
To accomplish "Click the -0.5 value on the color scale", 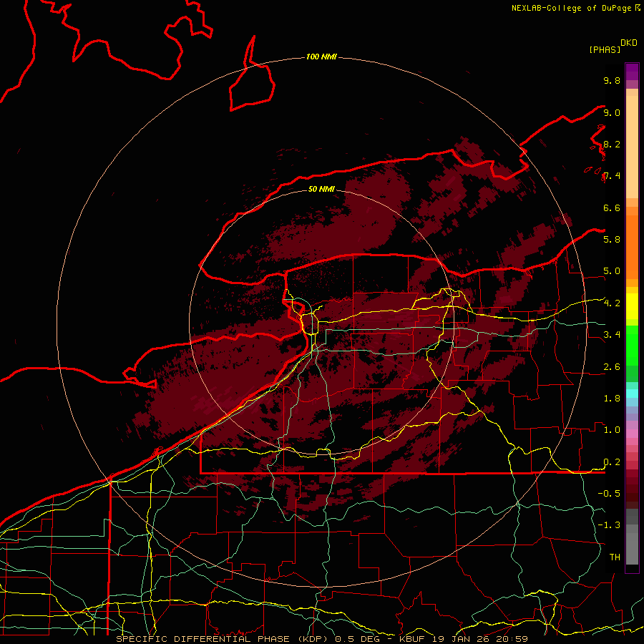I will (609, 493).
